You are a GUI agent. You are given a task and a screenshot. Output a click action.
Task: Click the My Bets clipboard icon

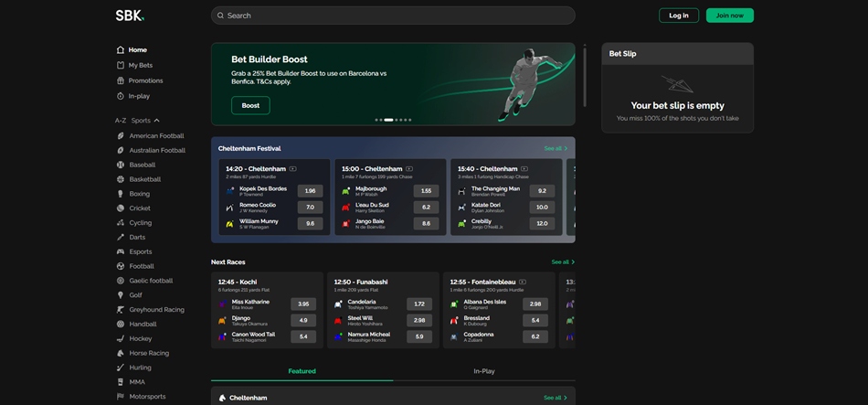pyautogui.click(x=120, y=66)
